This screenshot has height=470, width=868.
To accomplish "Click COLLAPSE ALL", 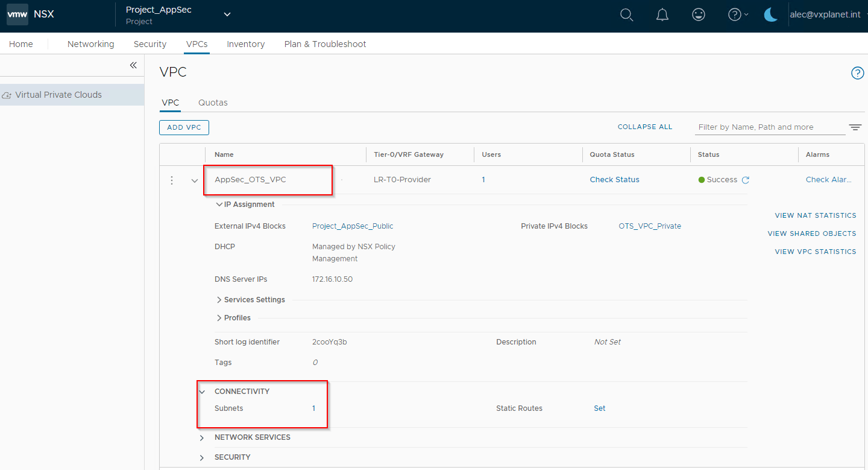I will point(645,127).
